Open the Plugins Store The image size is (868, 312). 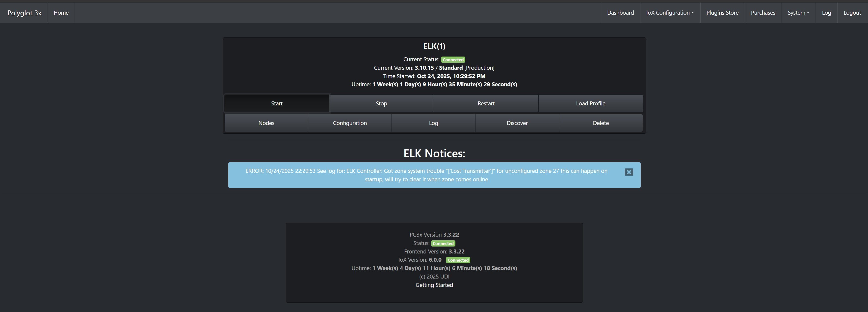[722, 13]
